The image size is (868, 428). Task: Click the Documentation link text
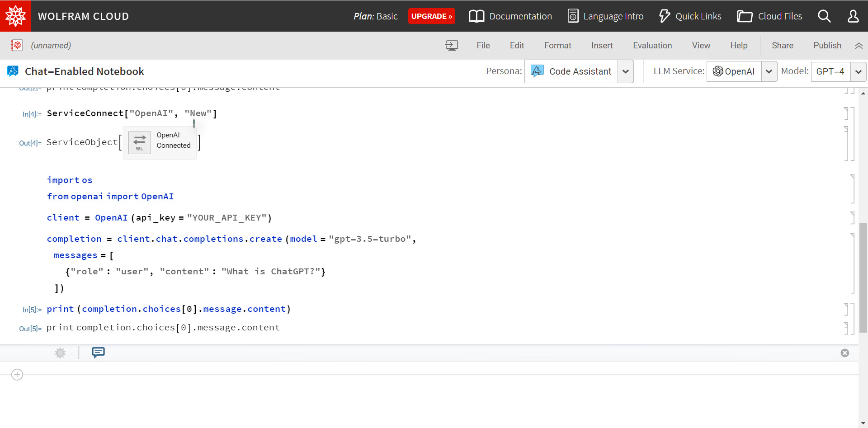[520, 16]
